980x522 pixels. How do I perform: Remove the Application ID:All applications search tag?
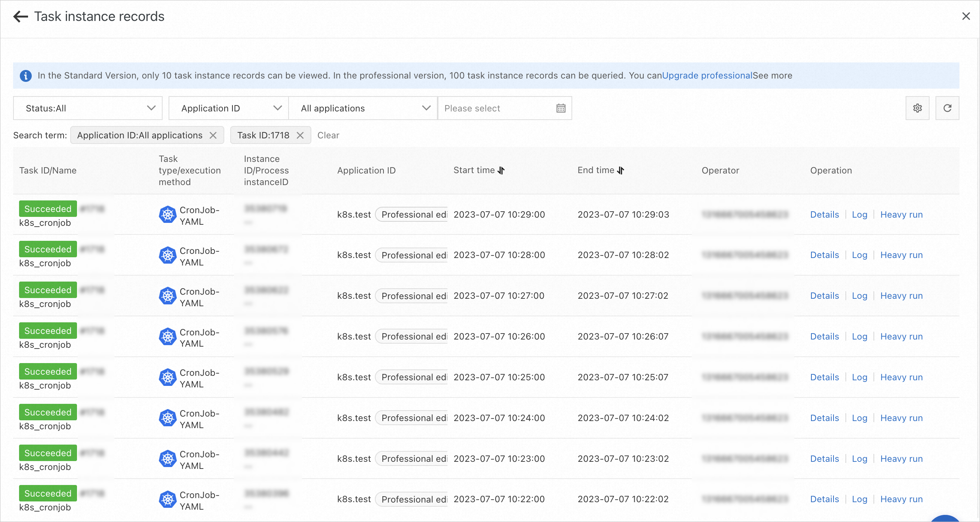point(213,135)
